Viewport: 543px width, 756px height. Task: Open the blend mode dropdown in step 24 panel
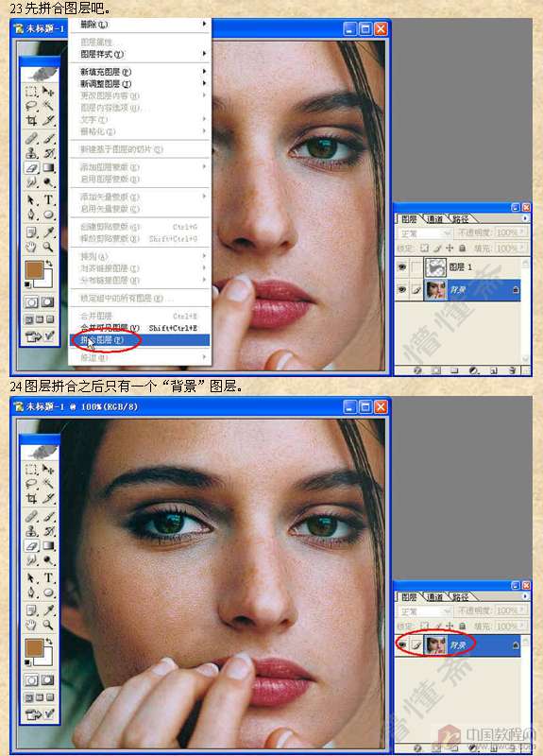426,611
